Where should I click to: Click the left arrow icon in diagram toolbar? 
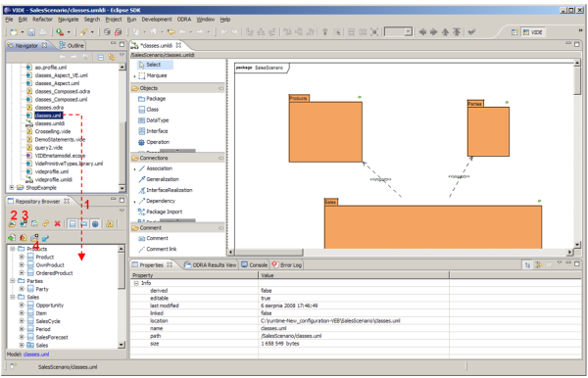click(422, 32)
